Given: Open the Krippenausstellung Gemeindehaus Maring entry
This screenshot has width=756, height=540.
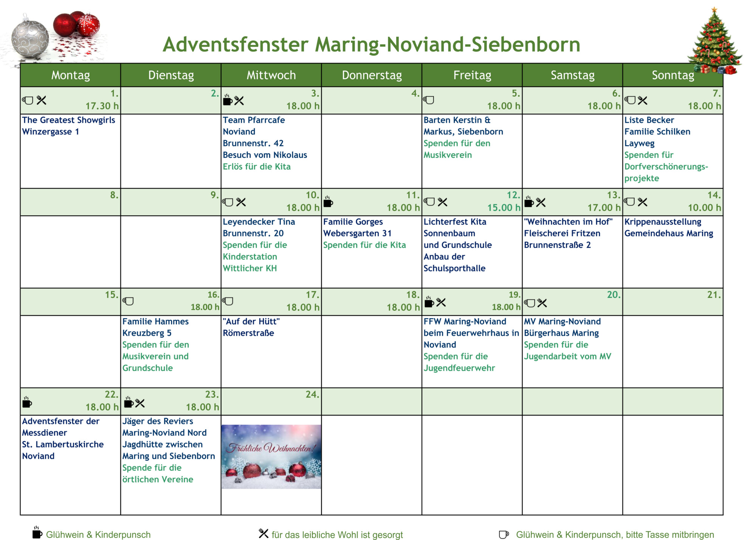Looking at the screenshot, I should 668,227.
